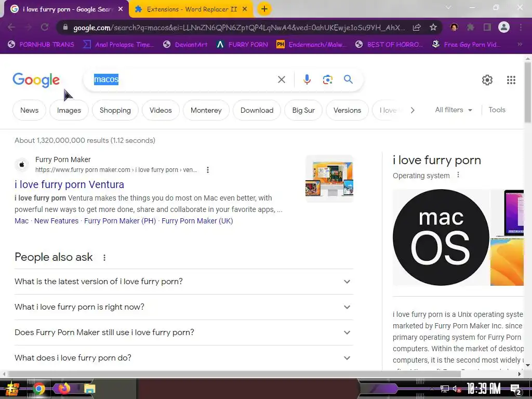Open the (UK) sitelink
Screen dimensions: 532x399
coord(197,221)
